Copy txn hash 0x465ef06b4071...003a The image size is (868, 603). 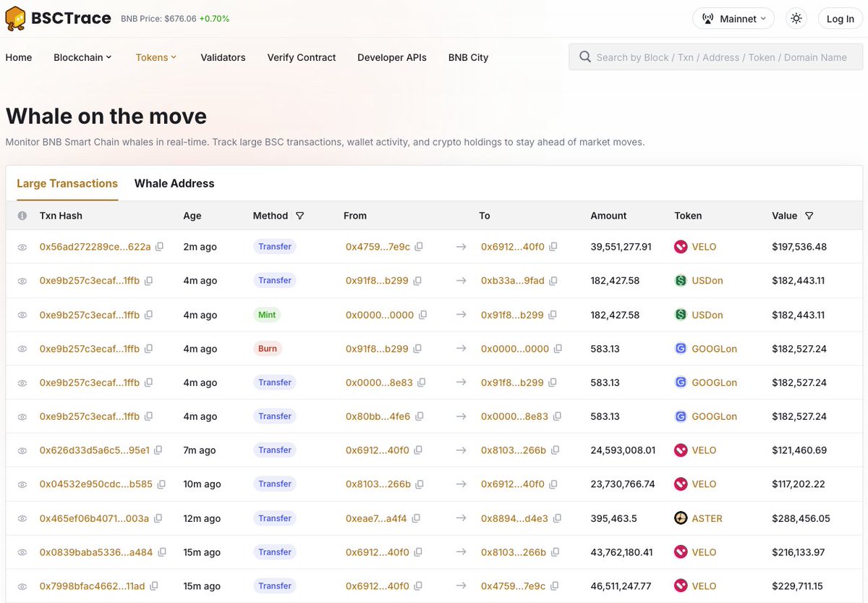tap(158, 518)
